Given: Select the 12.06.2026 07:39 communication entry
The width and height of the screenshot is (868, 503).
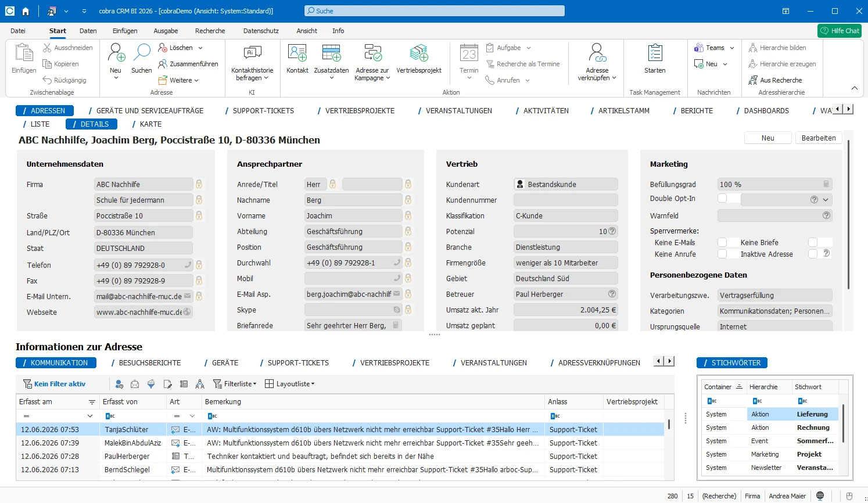Looking at the screenshot, I should [340, 443].
